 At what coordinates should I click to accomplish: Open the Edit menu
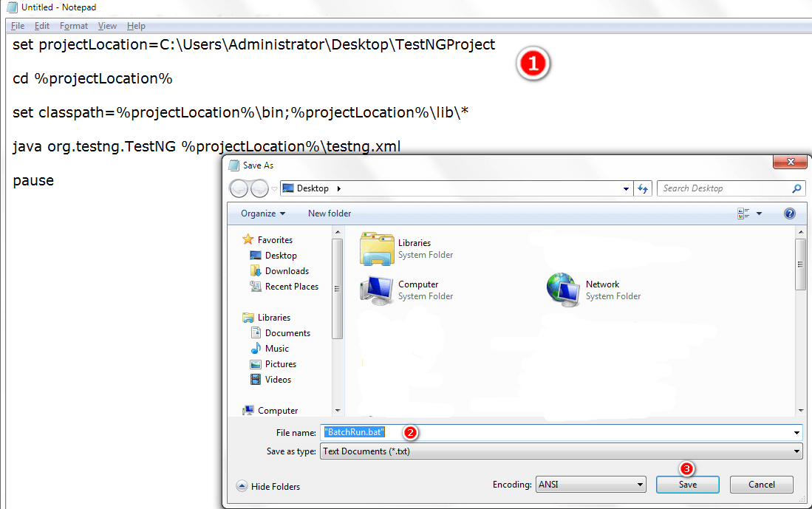tap(41, 25)
